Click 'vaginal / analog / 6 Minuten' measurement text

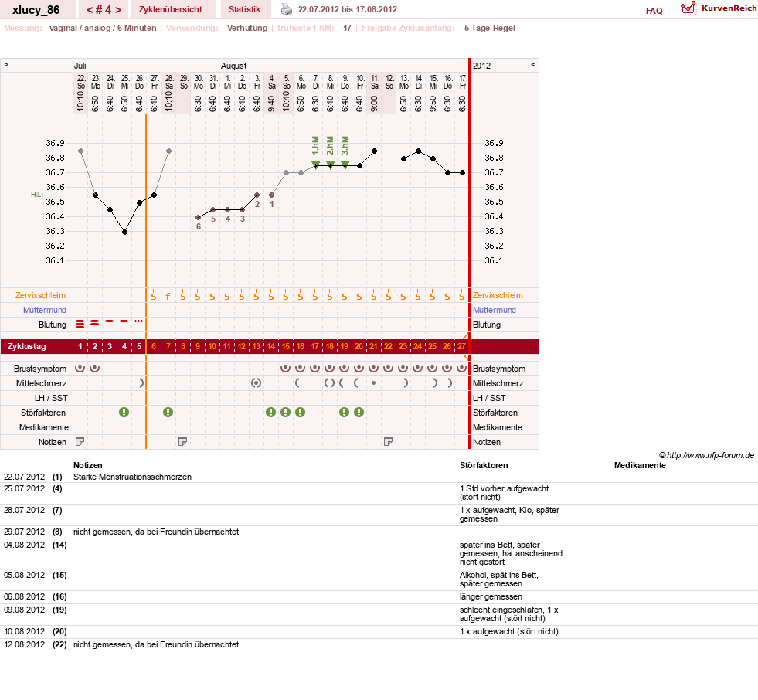pyautogui.click(x=103, y=28)
